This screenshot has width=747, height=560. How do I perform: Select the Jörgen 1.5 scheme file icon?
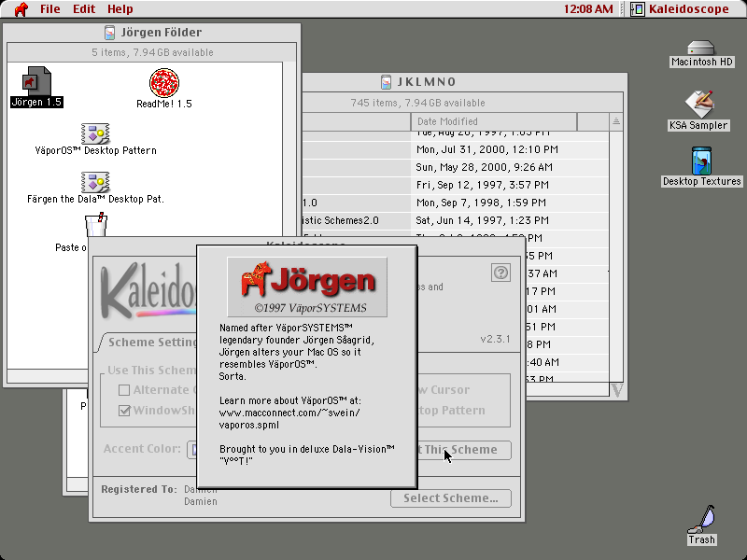pyautogui.click(x=36, y=81)
